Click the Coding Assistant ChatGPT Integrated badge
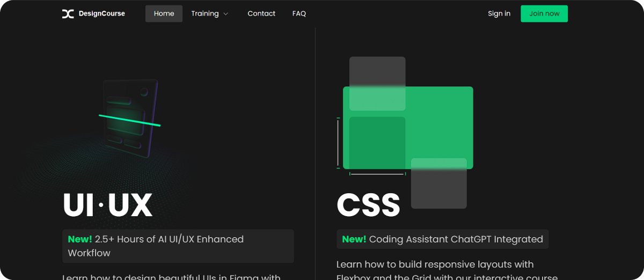 point(443,239)
